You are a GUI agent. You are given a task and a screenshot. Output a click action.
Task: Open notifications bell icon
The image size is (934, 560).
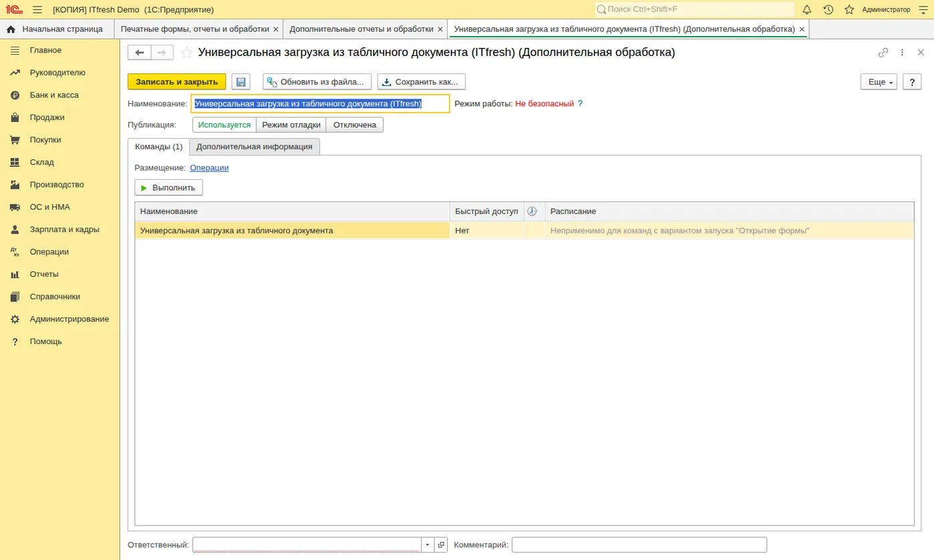pos(807,9)
